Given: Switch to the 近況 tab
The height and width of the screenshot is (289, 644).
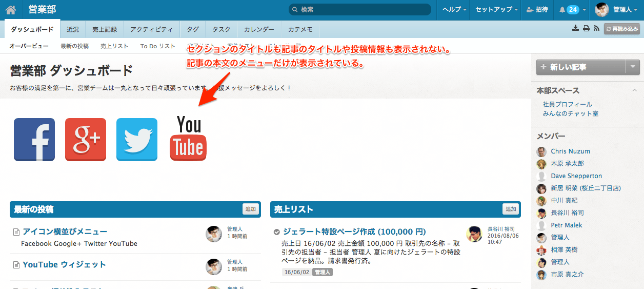Looking at the screenshot, I should point(73,29).
